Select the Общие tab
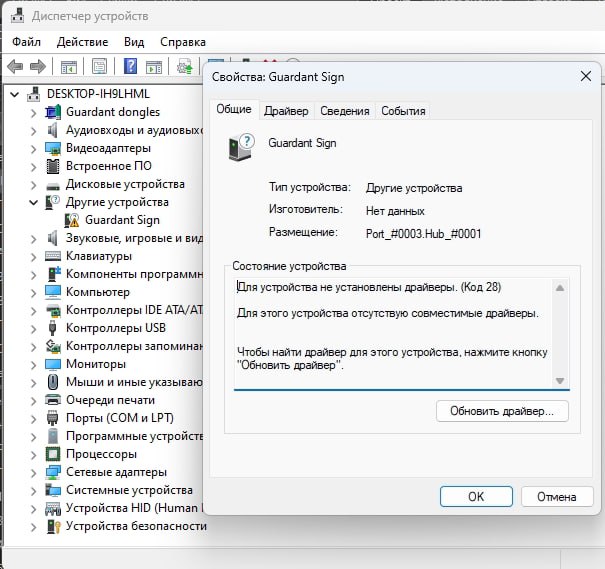Viewport: 605px width, 569px height. click(x=234, y=110)
